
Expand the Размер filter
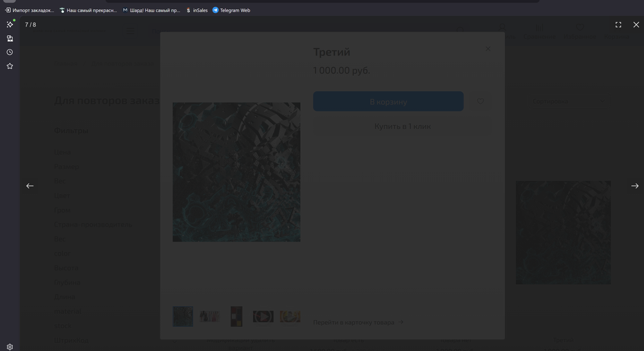[x=66, y=167]
